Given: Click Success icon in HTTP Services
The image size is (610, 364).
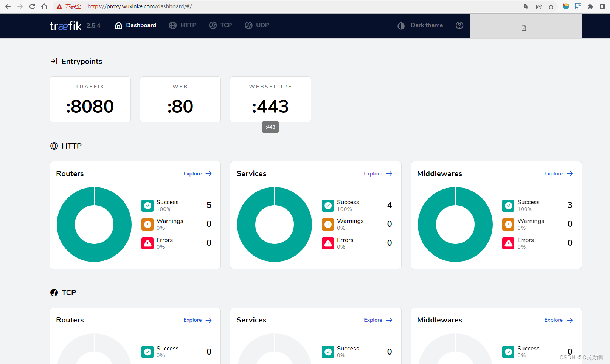Looking at the screenshot, I should pyautogui.click(x=328, y=206).
